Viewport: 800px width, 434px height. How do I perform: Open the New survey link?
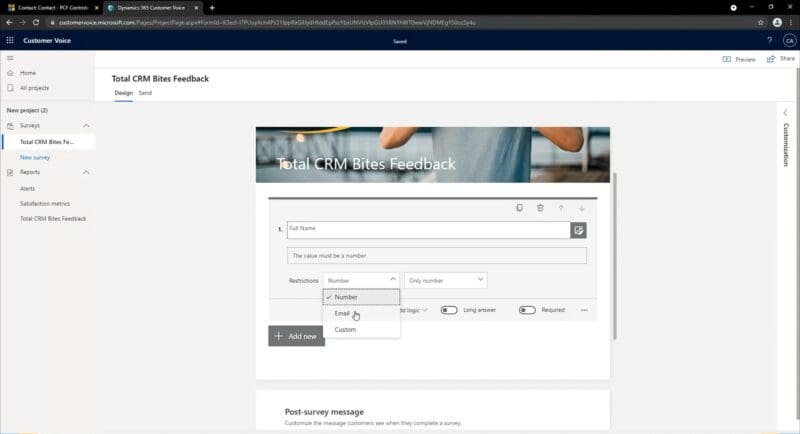[x=35, y=157]
